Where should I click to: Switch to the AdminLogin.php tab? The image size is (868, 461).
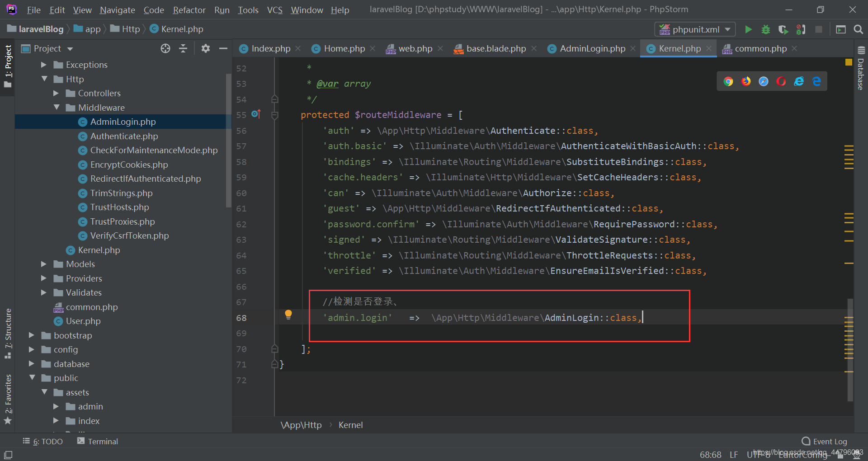592,48
